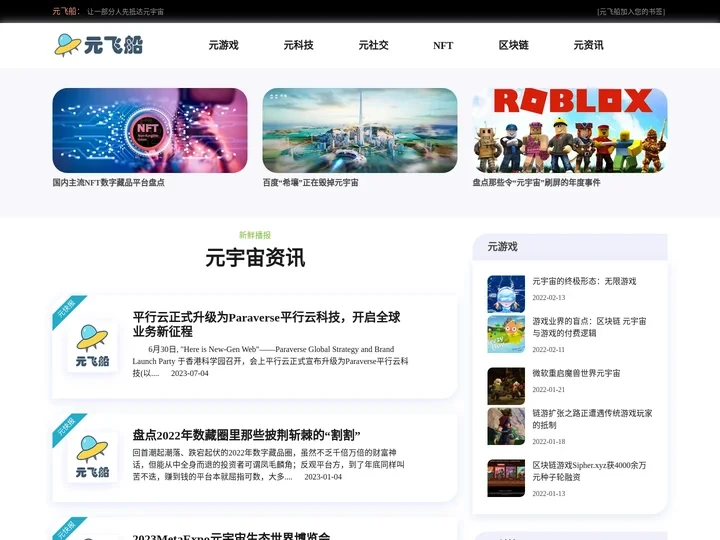Click the 元飞船 text in top black bar

pyautogui.click(x=64, y=11)
